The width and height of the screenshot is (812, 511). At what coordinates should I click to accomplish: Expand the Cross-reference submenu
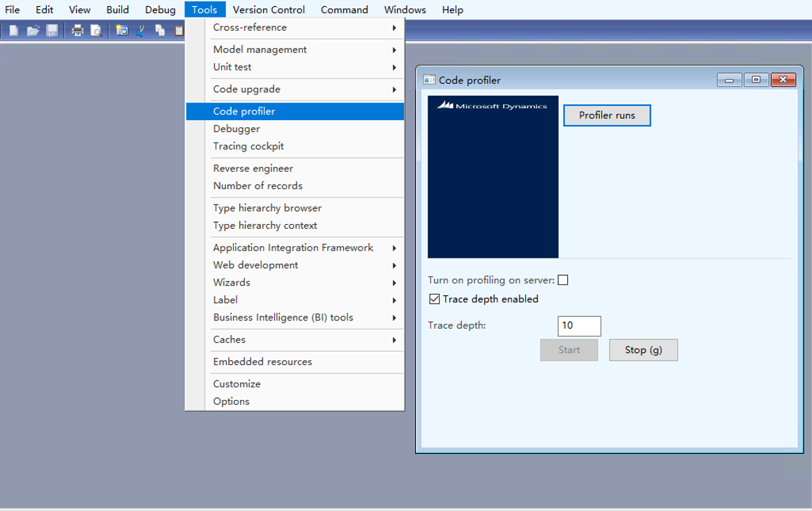coord(294,27)
